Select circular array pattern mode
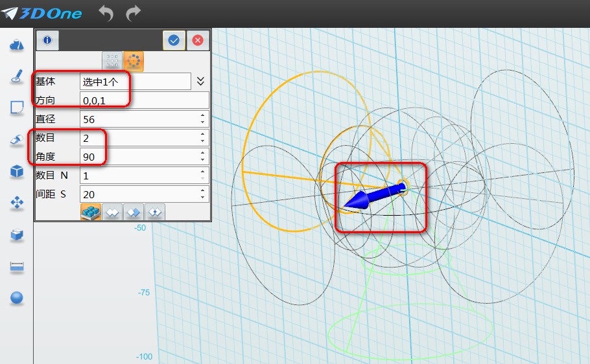The height and width of the screenshot is (364, 590). pyautogui.click(x=134, y=61)
